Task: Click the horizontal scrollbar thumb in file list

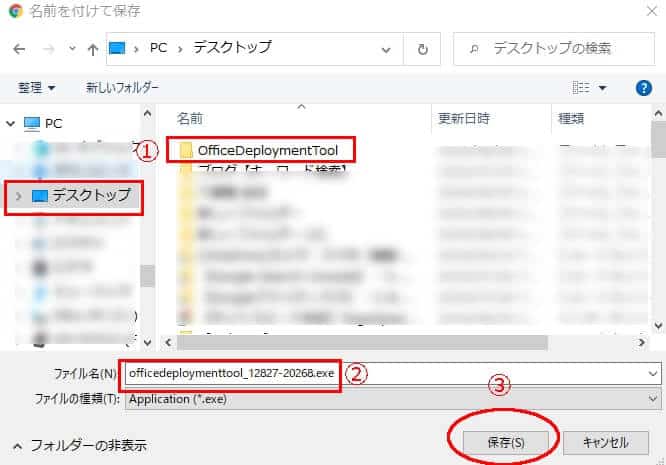Action: pyautogui.click(x=362, y=342)
